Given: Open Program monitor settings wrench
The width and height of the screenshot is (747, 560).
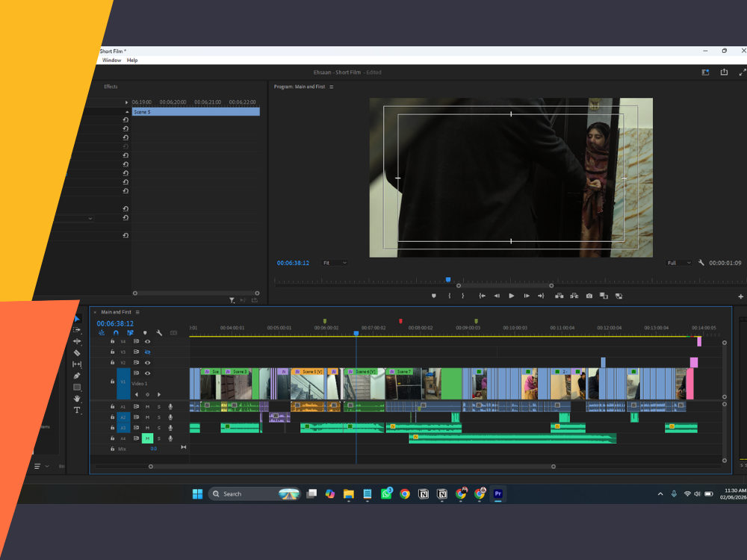Looking at the screenshot, I should 701,262.
